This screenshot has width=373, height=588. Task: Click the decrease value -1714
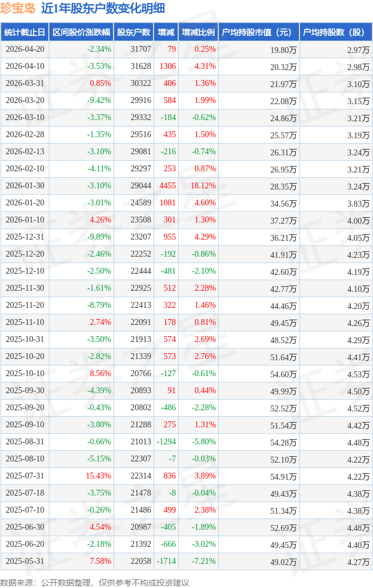(x=166, y=561)
